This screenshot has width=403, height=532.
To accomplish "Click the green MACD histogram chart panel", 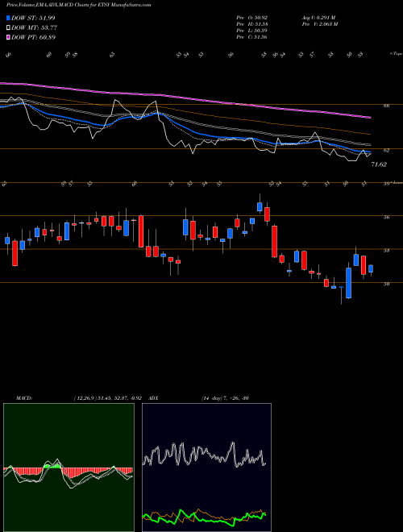I will pyautogui.click(x=69, y=468).
